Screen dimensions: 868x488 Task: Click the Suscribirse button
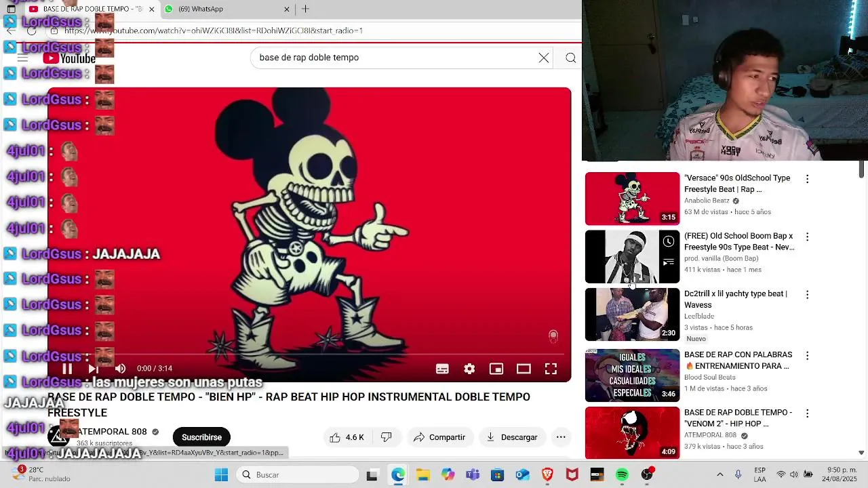coord(201,437)
